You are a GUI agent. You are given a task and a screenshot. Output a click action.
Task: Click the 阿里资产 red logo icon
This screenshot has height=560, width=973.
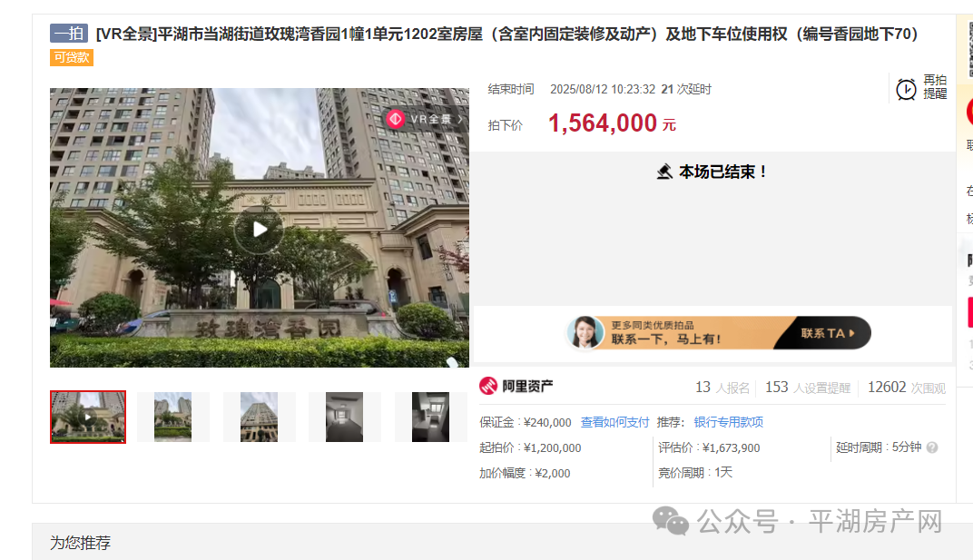(488, 387)
